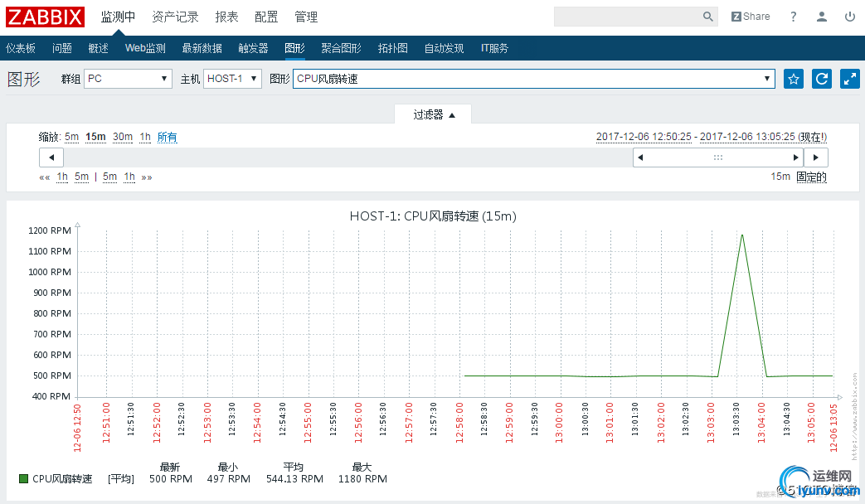Set zoom to 所有
The height and width of the screenshot is (504, 865).
168,137
